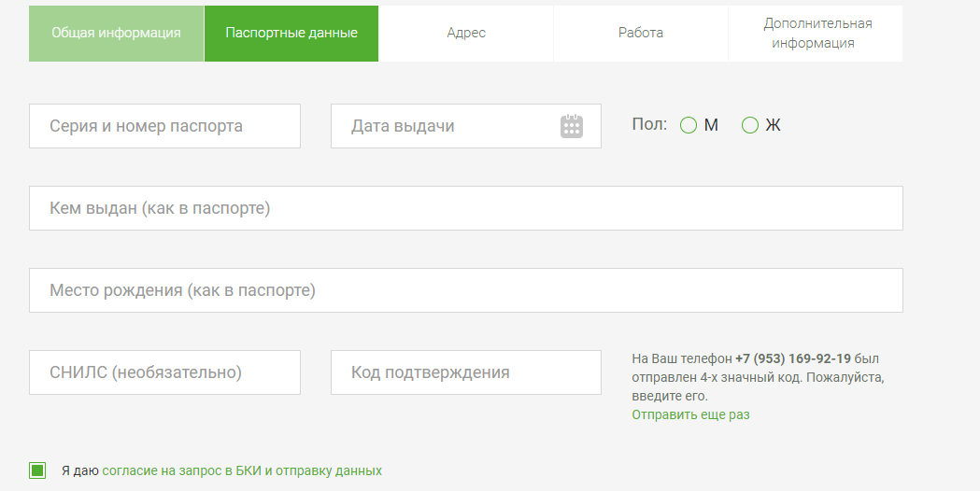Switch to the «Дополнительная информация» tab
Screen dimensions: 980x491
[816, 33]
